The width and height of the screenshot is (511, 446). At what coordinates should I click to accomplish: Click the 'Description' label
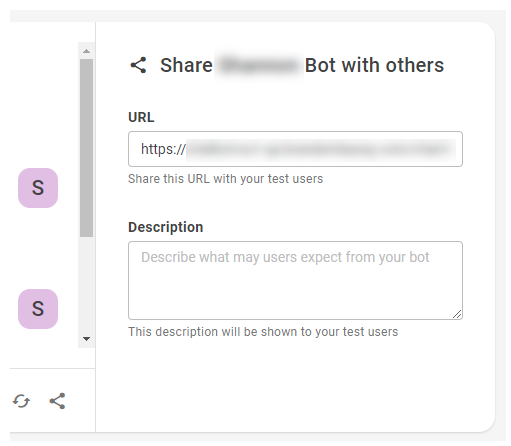(166, 227)
